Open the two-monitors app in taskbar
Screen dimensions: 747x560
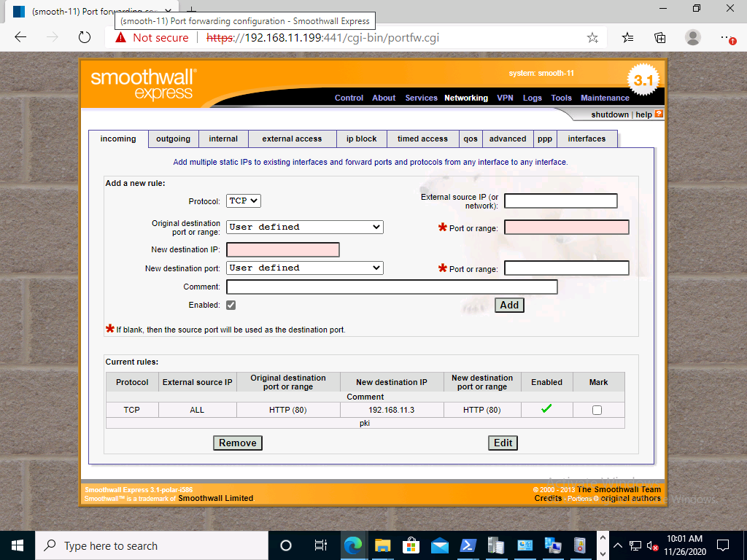tap(553, 545)
